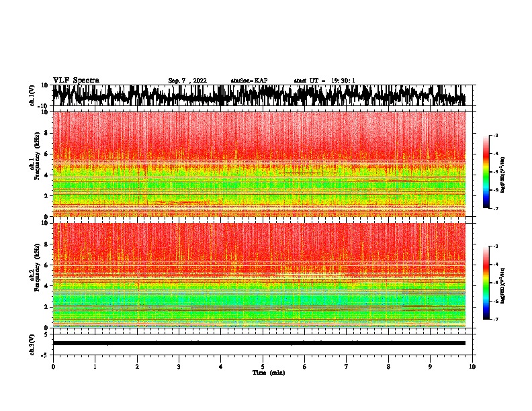Click the time axis tick label "9"

[430, 367]
